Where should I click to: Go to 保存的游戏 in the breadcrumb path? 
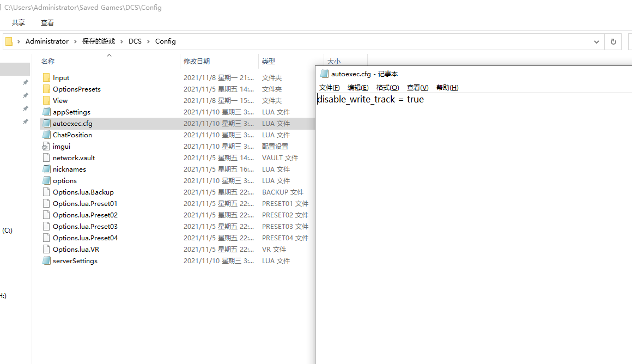99,41
